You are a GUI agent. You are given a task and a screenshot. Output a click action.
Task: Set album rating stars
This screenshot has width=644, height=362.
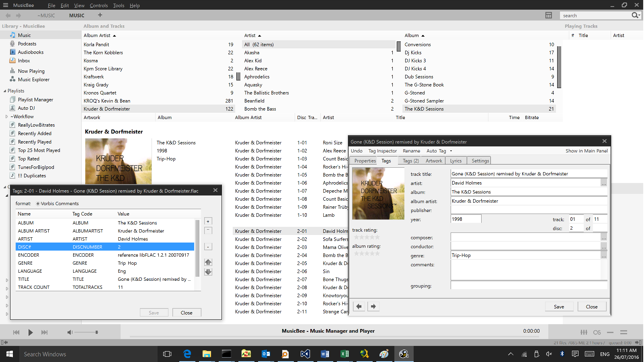366,253
